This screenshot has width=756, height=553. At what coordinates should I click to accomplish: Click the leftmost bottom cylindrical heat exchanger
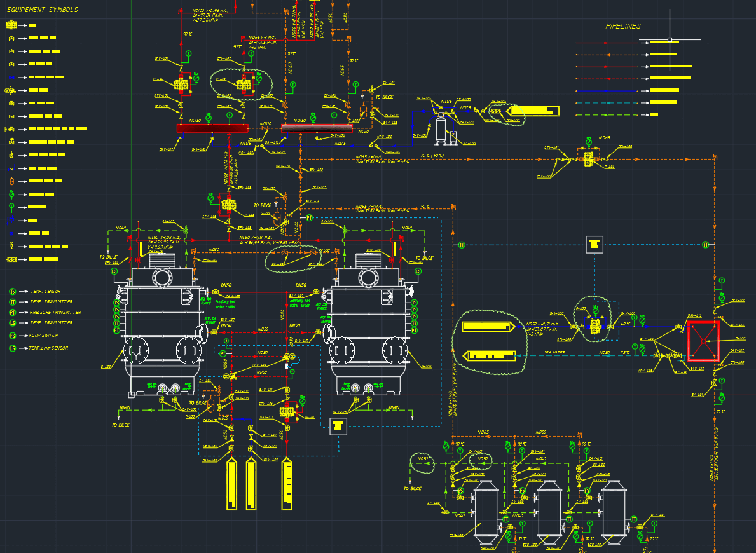486,512
